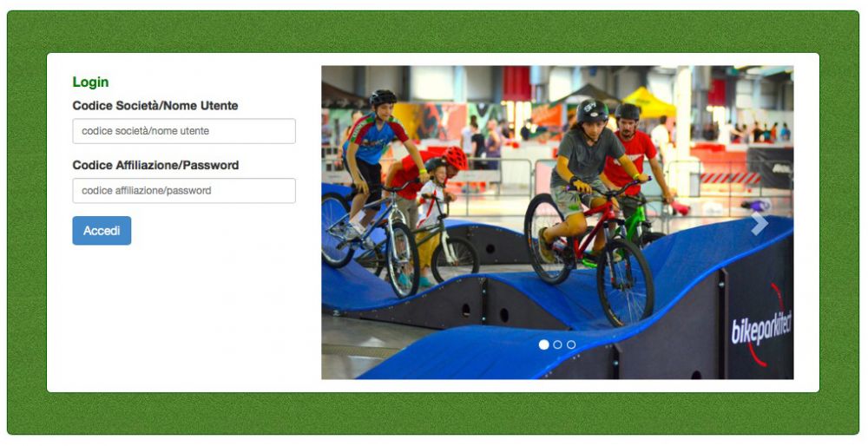Select the third carousel indicator dot

pos(571,344)
